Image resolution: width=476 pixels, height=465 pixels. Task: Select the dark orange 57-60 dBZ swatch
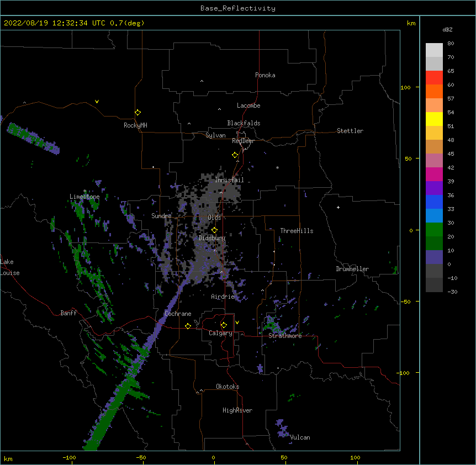pos(434,91)
